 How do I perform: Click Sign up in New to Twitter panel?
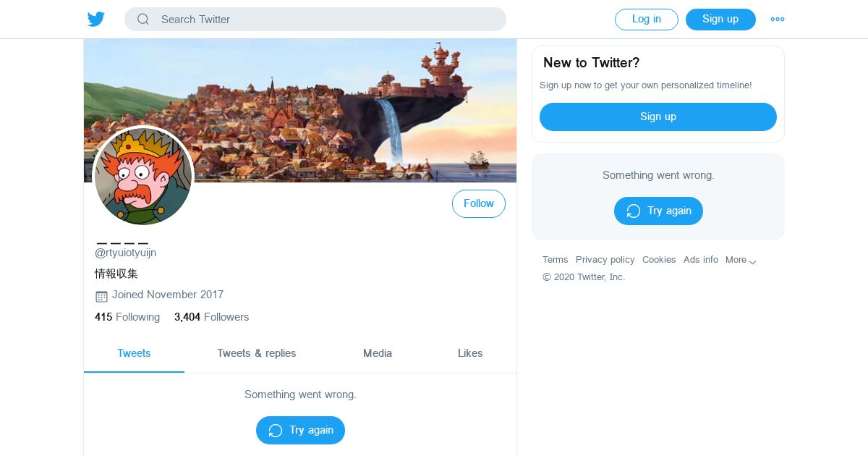[658, 117]
